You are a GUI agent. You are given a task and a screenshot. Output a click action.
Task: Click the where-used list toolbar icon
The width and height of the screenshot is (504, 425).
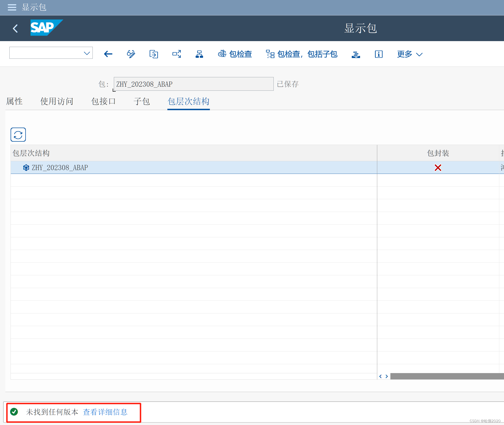click(177, 54)
